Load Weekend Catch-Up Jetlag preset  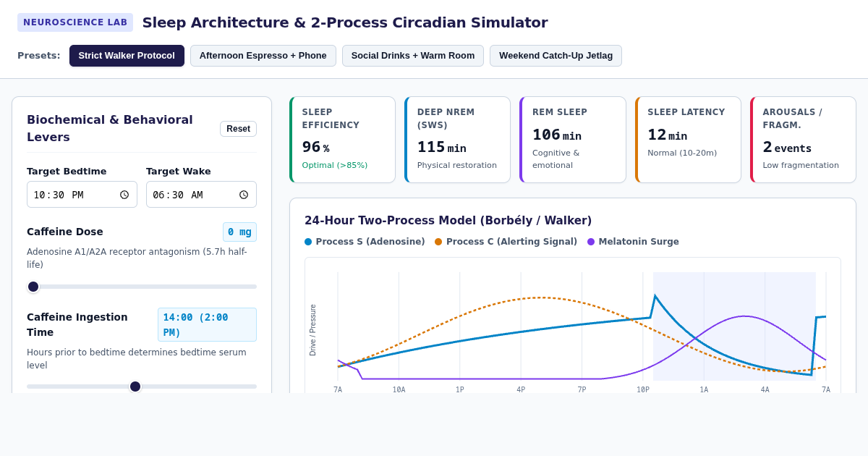(556, 56)
